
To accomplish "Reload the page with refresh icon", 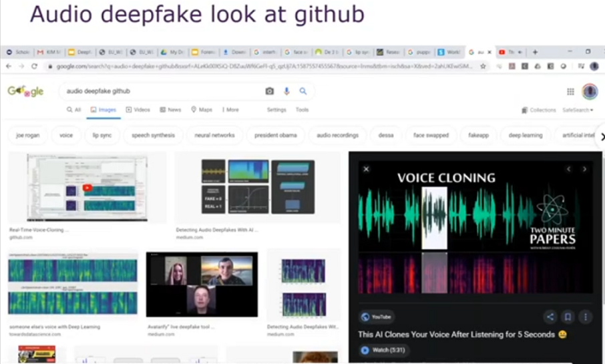I will click(x=34, y=66).
